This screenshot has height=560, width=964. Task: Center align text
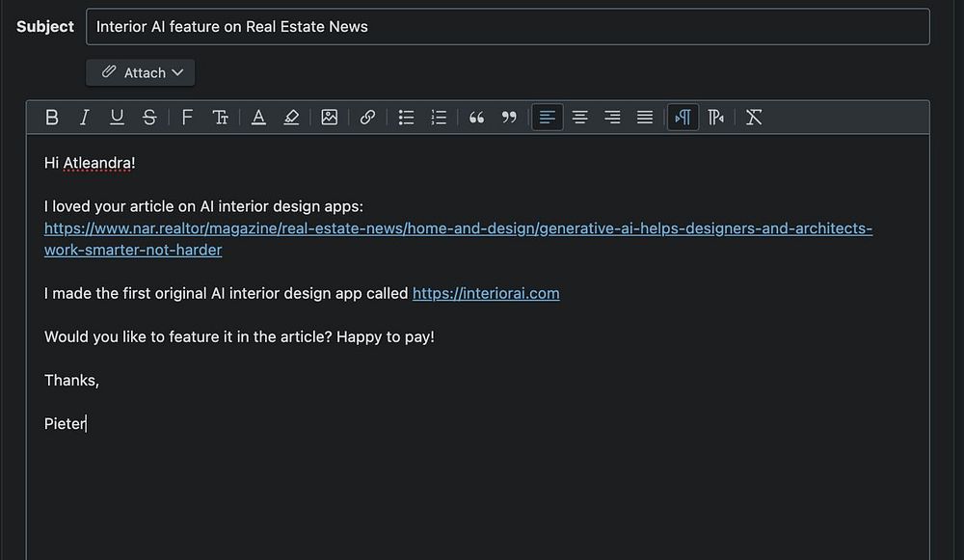[x=579, y=118]
